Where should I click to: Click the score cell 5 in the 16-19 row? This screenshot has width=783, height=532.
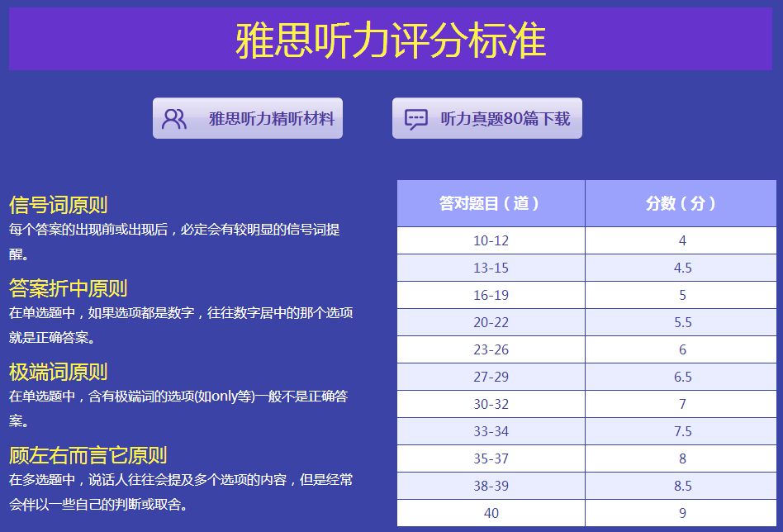(x=681, y=295)
